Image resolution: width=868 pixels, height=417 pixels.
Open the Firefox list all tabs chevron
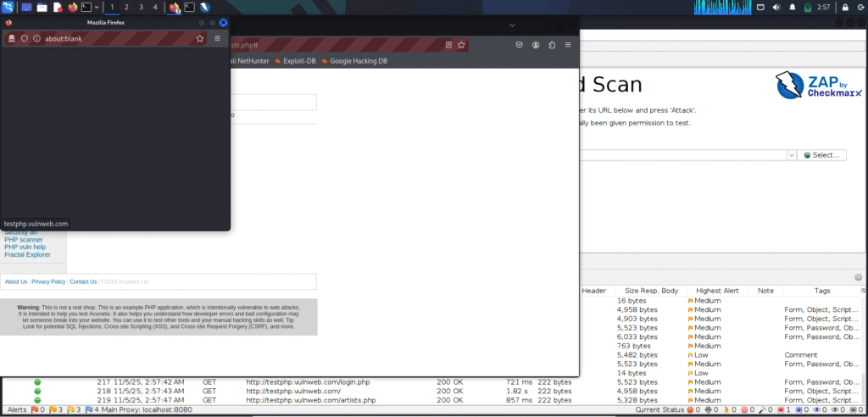(513, 25)
